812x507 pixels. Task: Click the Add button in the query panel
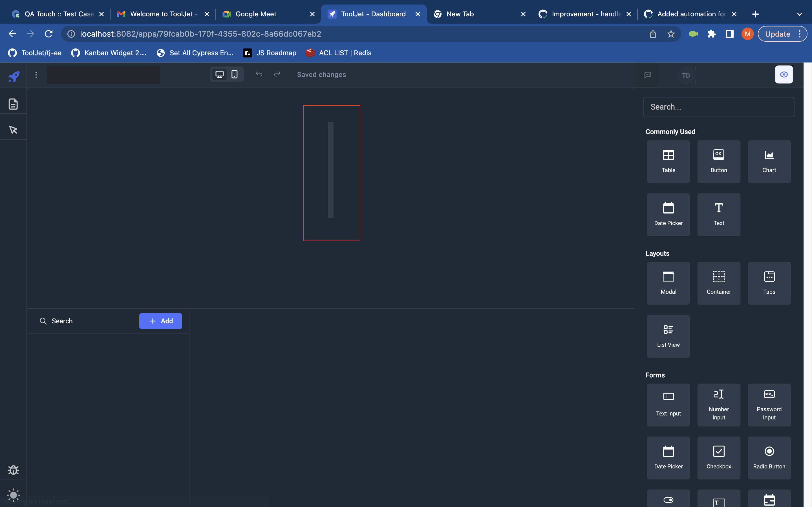[160, 321]
